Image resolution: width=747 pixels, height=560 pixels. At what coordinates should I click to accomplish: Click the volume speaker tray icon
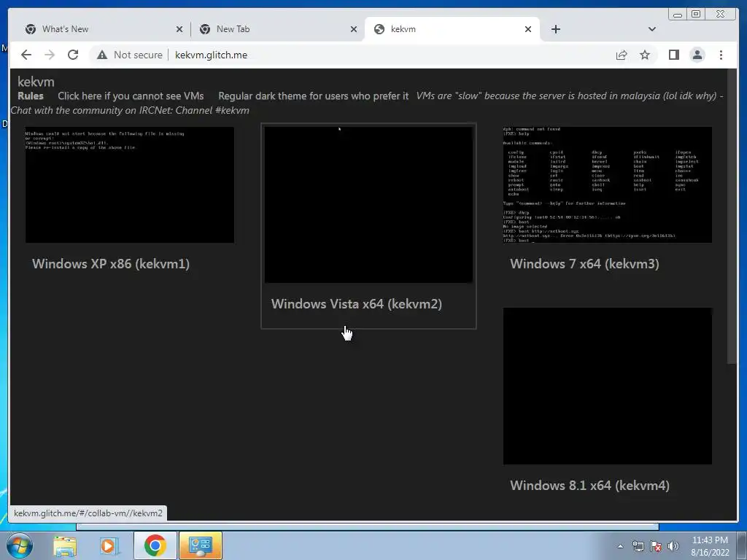click(673, 546)
